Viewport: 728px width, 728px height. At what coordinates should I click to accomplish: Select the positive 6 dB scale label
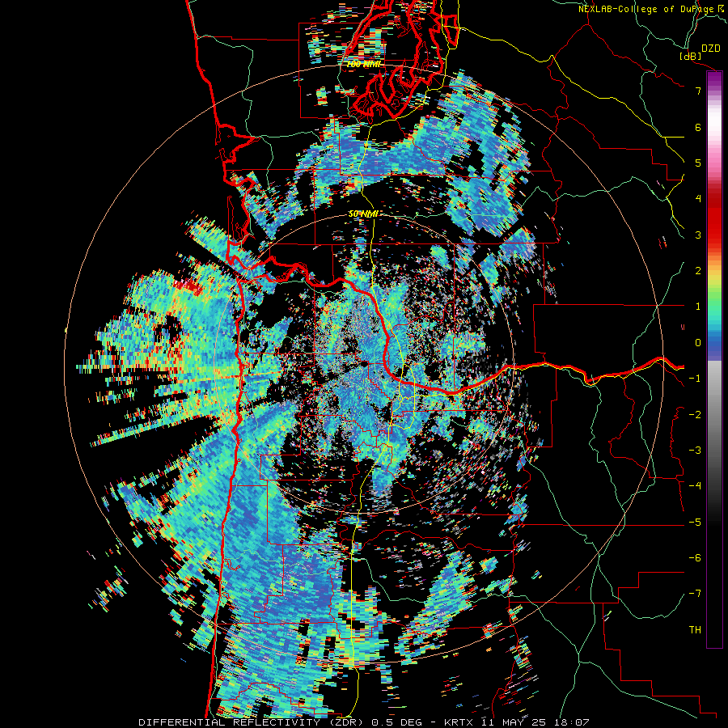click(x=698, y=127)
